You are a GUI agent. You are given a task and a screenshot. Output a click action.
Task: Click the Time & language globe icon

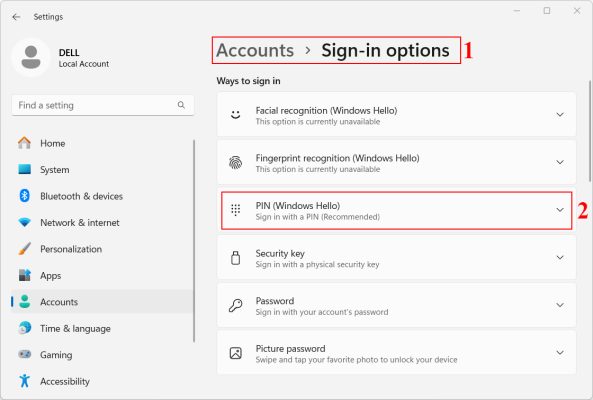coord(25,328)
